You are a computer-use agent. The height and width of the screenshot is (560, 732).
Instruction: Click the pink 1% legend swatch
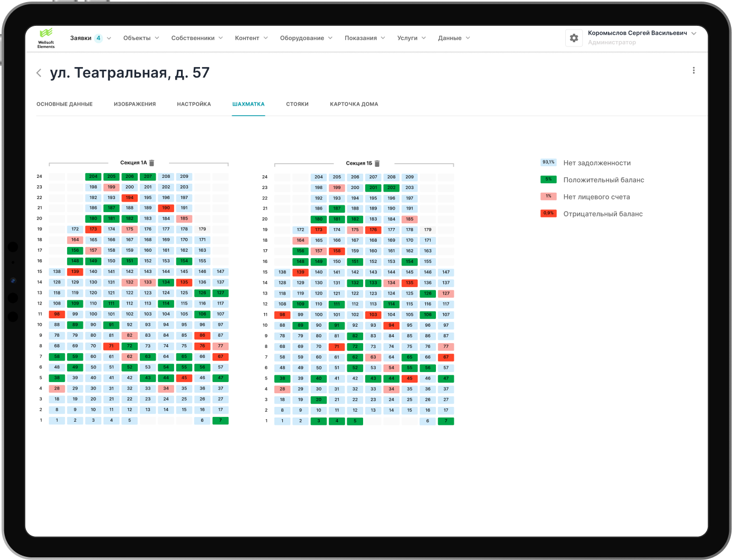point(548,196)
